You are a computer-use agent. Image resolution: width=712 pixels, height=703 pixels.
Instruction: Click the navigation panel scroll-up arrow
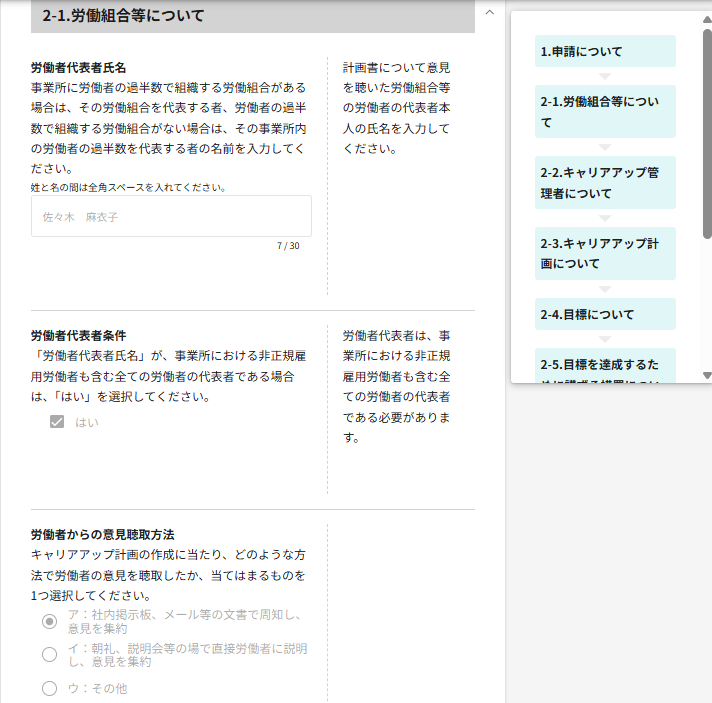707,18
